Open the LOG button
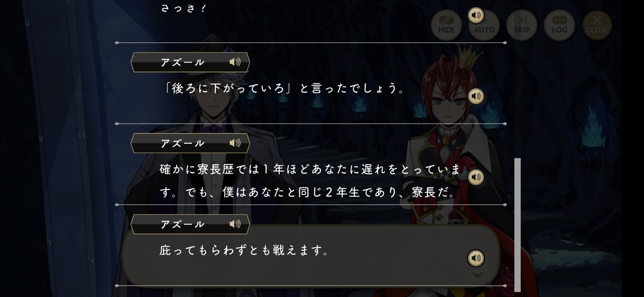Screen dimensions: 644x297 click(560, 25)
